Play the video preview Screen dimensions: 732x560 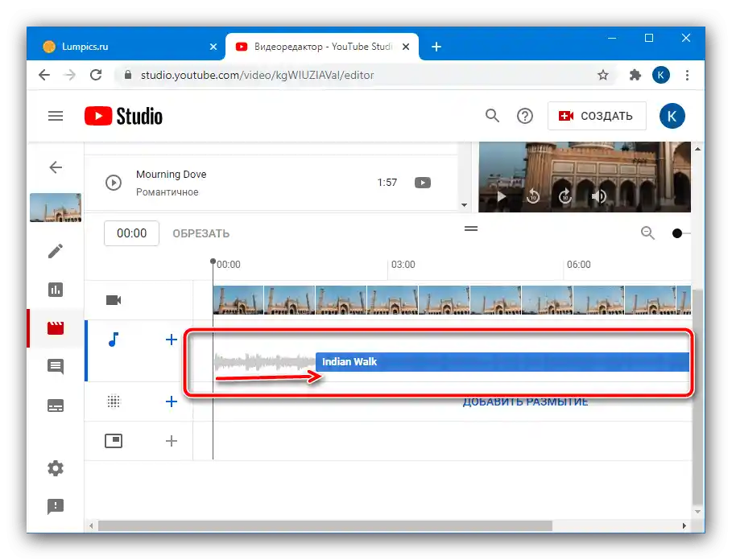coord(501,196)
